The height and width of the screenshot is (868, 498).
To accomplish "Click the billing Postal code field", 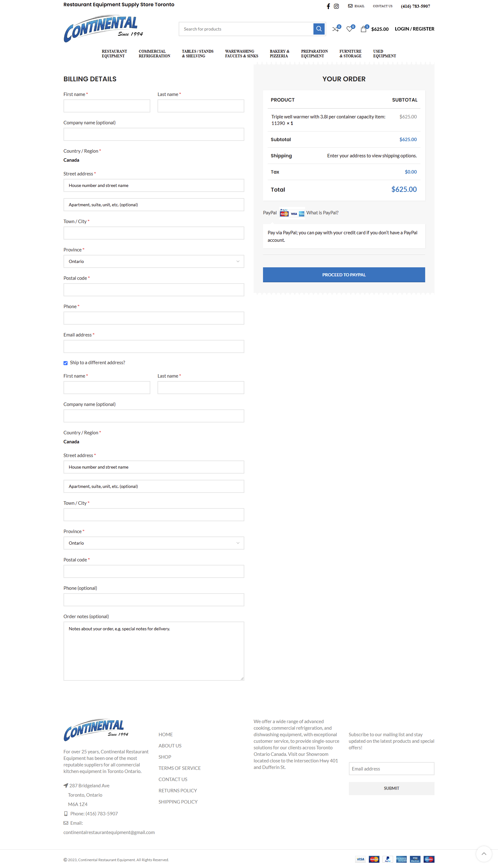I will pyautogui.click(x=153, y=289).
